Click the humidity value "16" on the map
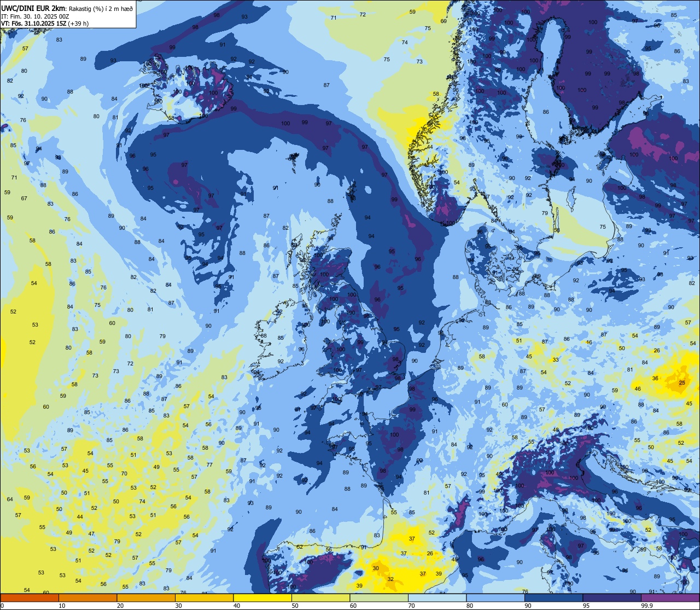Viewport: 700px width, 610px height. (589, 342)
